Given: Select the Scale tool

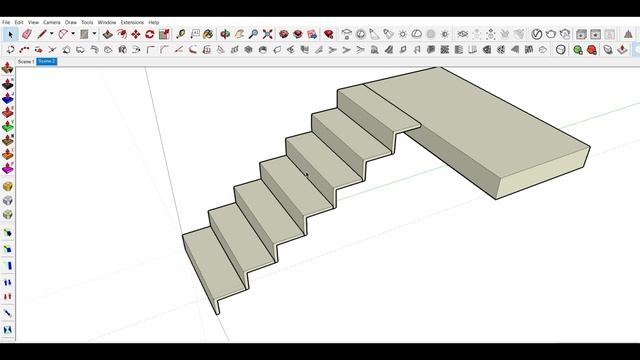Looking at the screenshot, I should [164, 34].
